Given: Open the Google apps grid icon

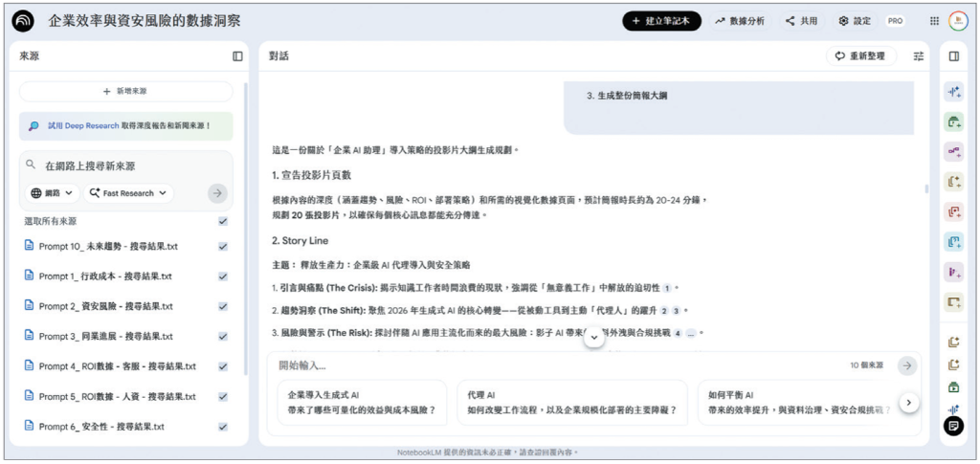Looking at the screenshot, I should pos(934,21).
